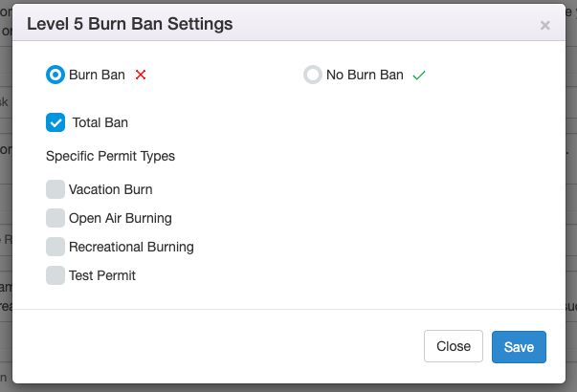Tick the Open Air Burning checkbox
Viewport: 577px width, 392px height.
(55, 218)
